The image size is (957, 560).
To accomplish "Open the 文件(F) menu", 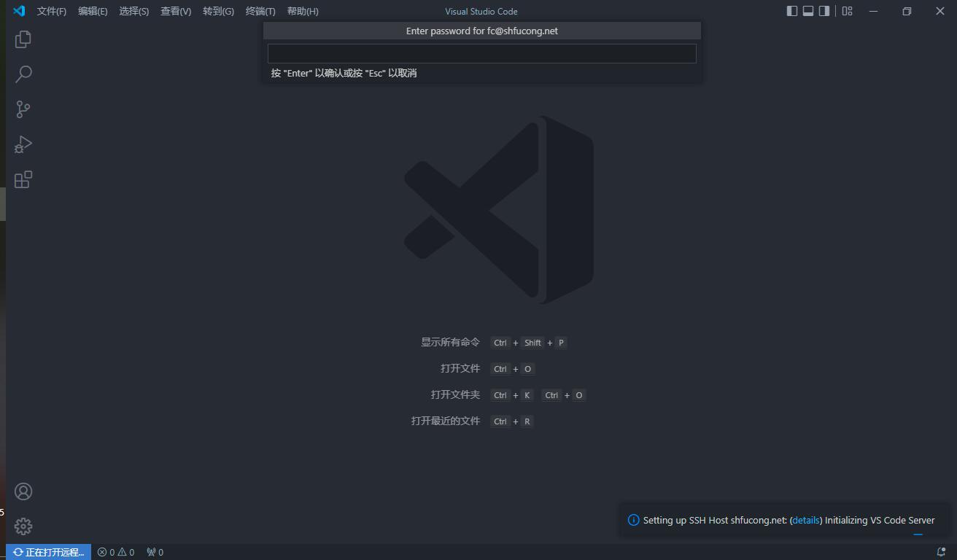I will 52,11.
